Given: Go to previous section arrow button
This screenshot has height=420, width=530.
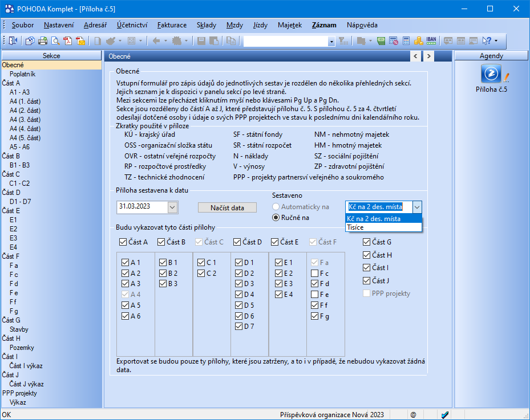Looking at the screenshot, I should click(415, 56).
